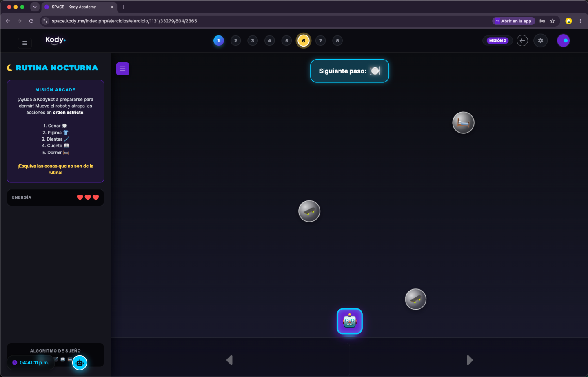The height and width of the screenshot is (377, 588).
Task: Go to exercise step 2
Action: point(235,40)
